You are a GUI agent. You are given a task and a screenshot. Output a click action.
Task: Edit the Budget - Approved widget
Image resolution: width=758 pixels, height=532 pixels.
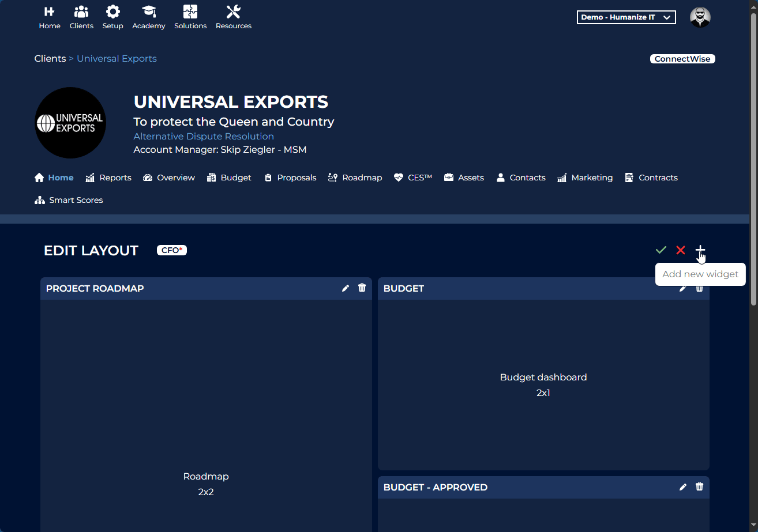(x=683, y=487)
